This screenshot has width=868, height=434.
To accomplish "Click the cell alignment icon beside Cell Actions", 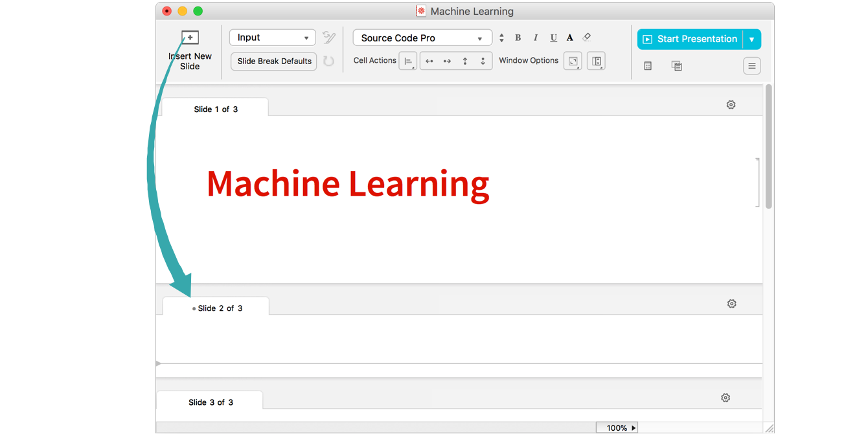I will [408, 61].
